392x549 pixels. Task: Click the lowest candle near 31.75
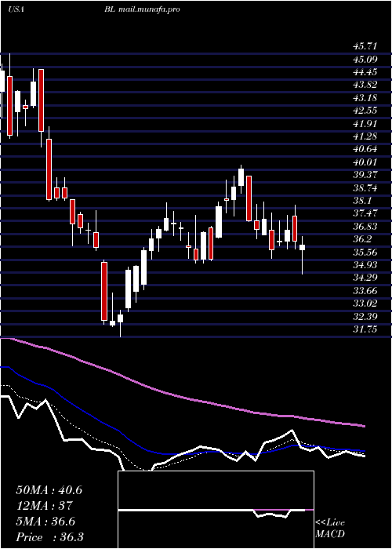(121, 318)
